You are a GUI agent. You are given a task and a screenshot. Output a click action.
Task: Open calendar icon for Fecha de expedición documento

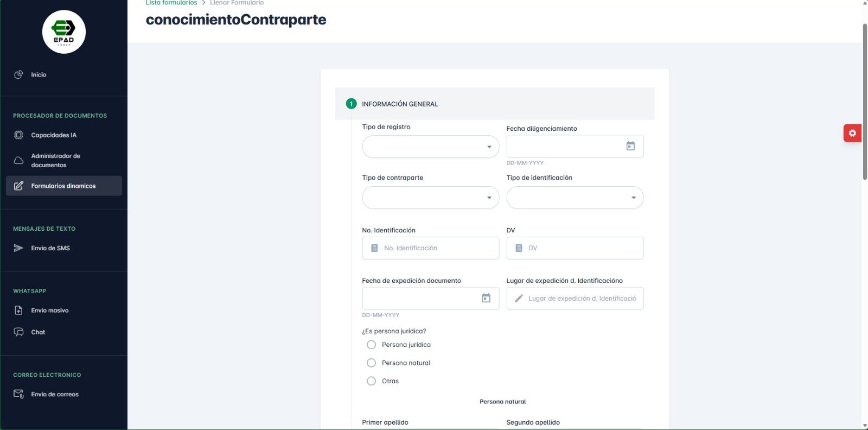click(x=486, y=298)
